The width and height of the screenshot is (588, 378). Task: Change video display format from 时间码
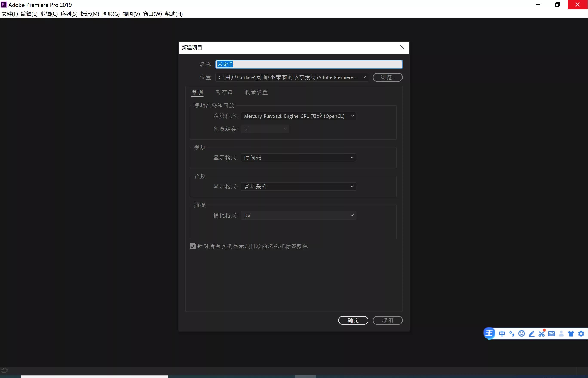[298, 157]
